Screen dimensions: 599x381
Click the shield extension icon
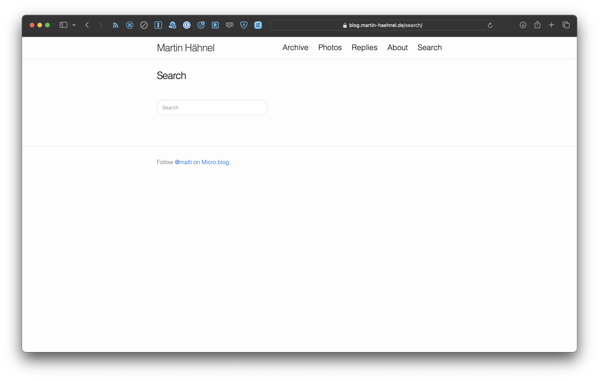(x=244, y=25)
